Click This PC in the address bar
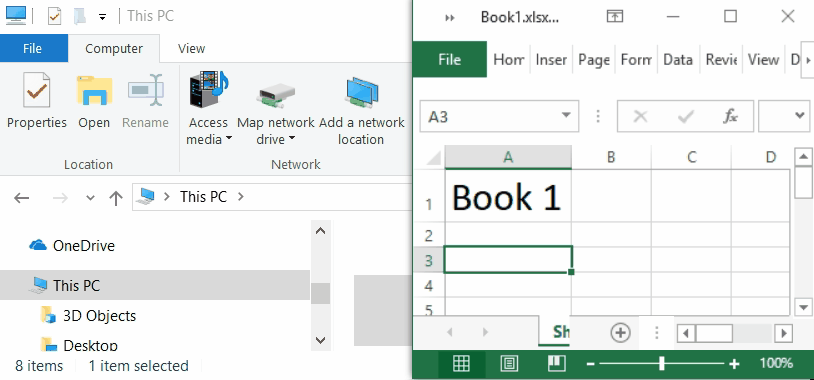814x380 pixels. pyautogui.click(x=204, y=197)
